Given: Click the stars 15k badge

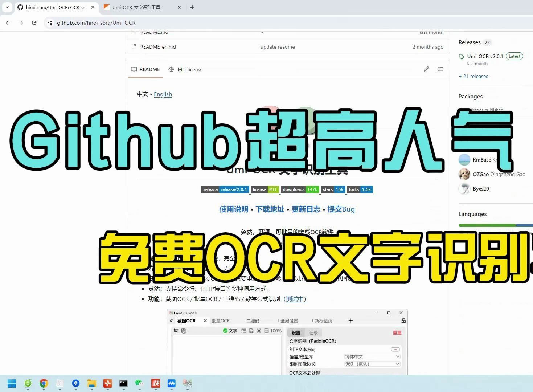Looking at the screenshot, I should point(333,189).
